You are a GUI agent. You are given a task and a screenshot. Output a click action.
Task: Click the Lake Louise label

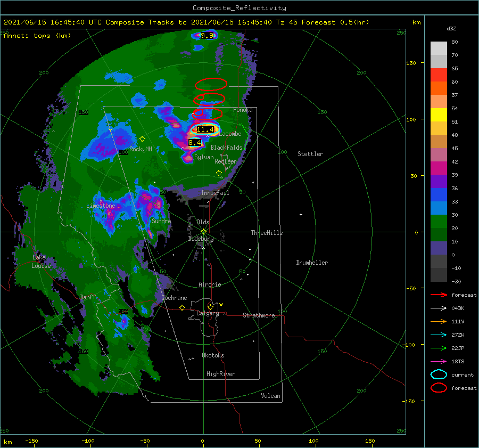(x=41, y=262)
